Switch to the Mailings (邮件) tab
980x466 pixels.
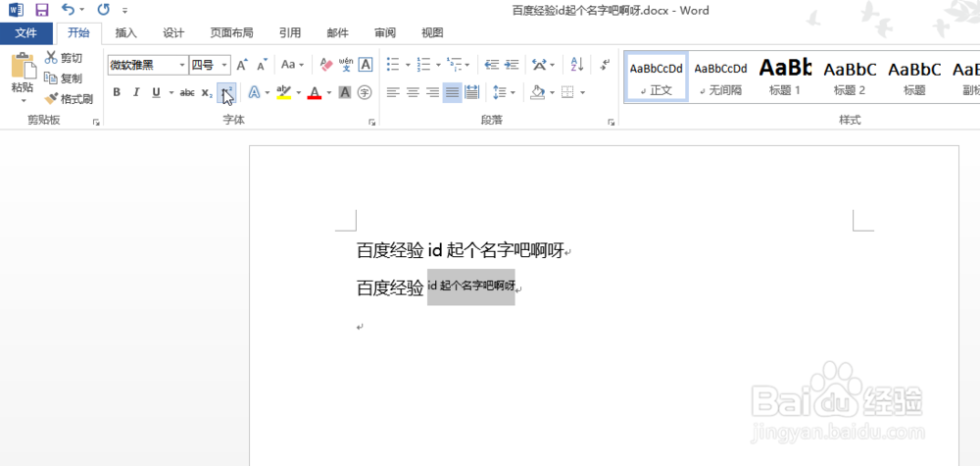click(x=337, y=33)
